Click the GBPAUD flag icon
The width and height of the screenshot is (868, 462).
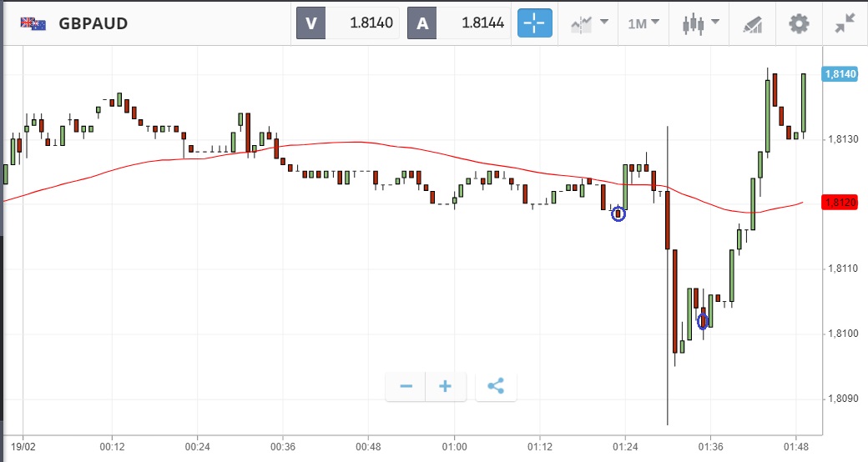[x=33, y=23]
